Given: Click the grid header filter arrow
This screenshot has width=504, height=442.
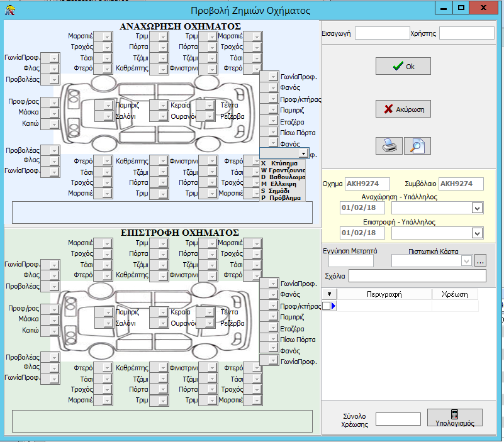Looking at the screenshot, I should coord(329,294).
